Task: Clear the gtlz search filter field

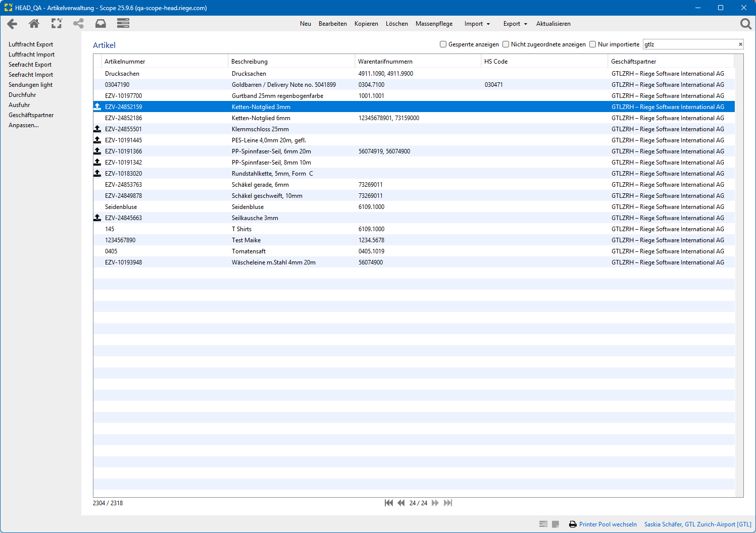Action: pyautogui.click(x=740, y=44)
